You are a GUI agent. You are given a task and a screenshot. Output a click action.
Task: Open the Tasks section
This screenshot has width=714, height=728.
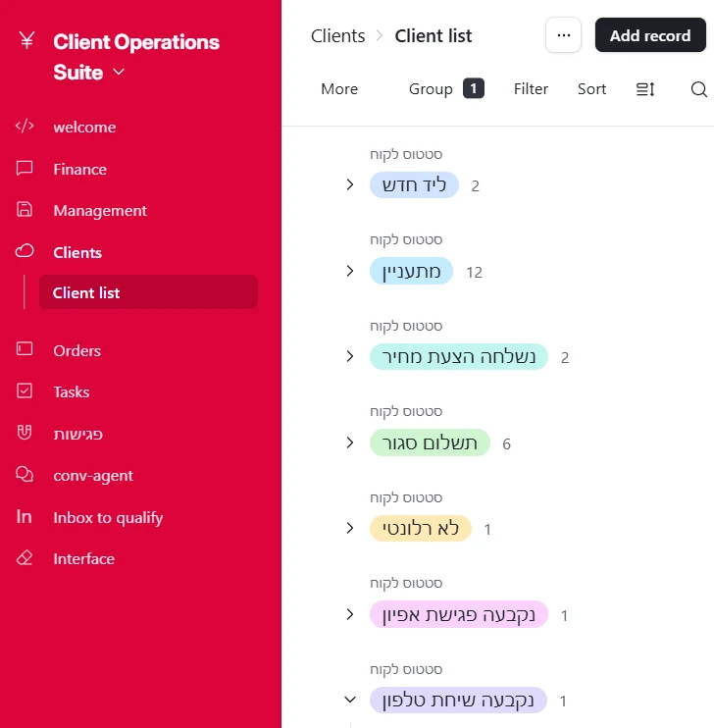click(72, 392)
